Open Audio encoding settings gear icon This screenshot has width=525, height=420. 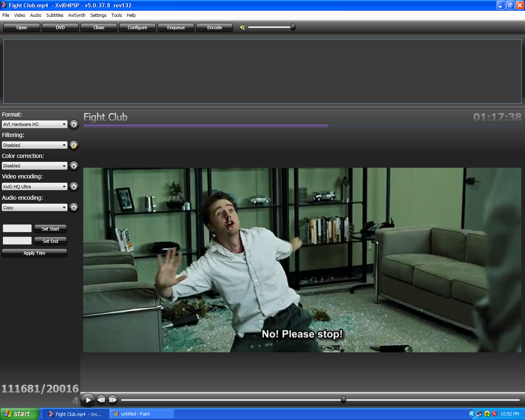pyautogui.click(x=74, y=208)
